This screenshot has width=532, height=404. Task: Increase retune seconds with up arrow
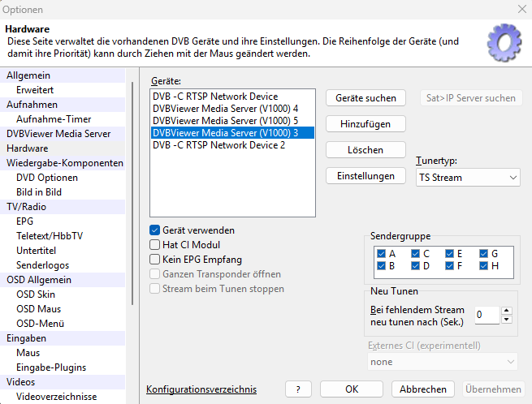click(x=506, y=311)
